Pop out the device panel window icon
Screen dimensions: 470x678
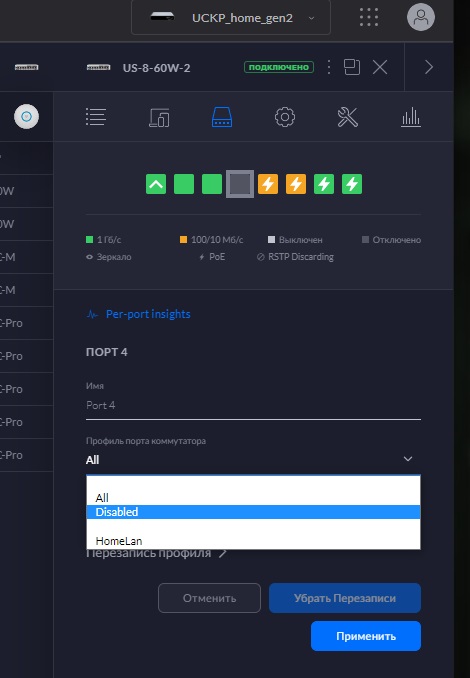(352, 67)
